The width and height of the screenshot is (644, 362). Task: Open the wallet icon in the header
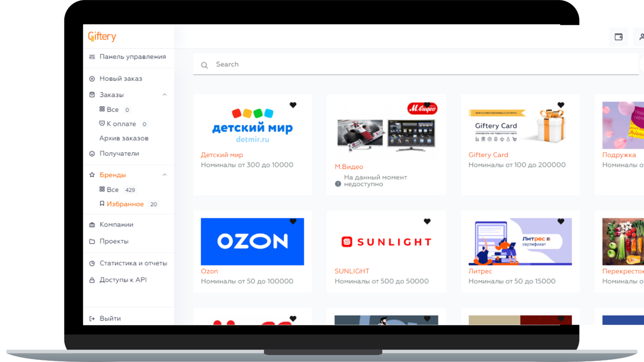[619, 37]
